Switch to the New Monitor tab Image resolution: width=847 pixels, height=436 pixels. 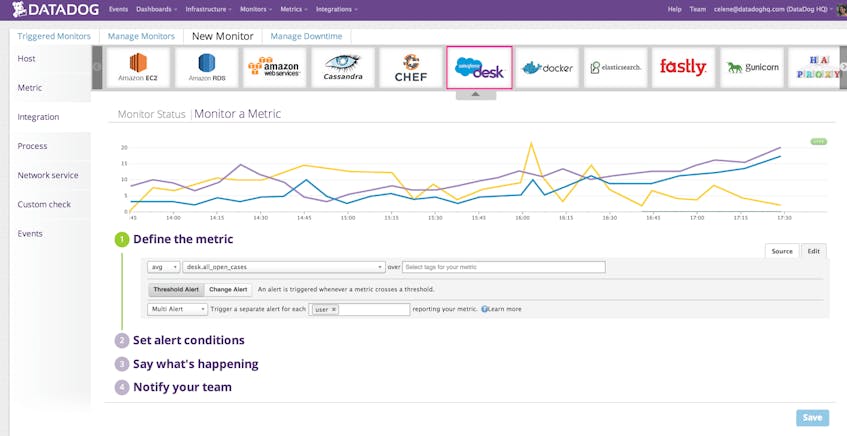coord(223,36)
